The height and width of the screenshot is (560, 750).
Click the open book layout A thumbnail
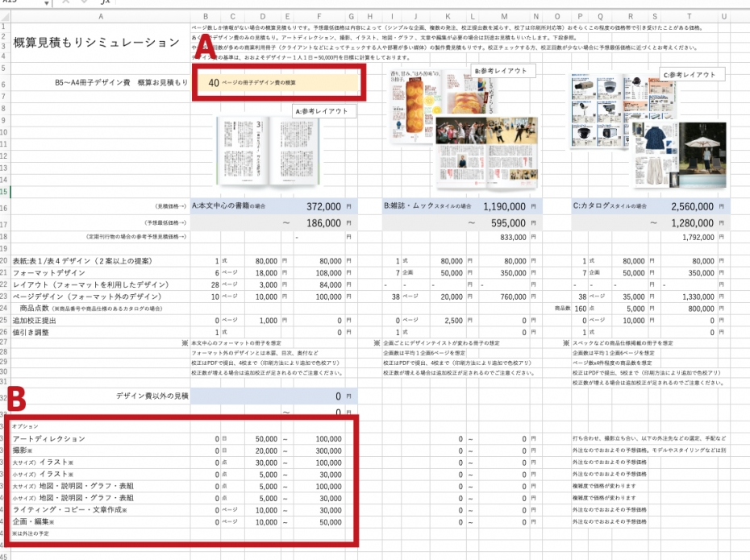click(x=270, y=152)
